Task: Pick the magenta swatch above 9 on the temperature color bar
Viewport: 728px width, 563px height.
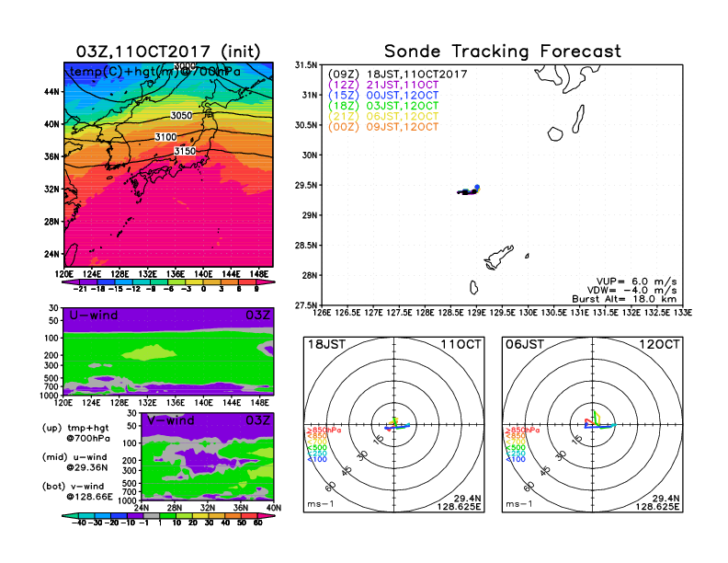Action: (266, 282)
